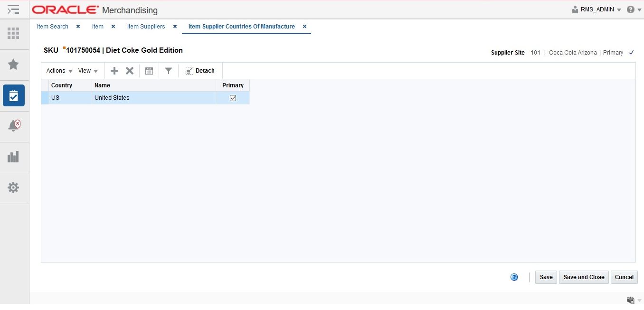This screenshot has width=644, height=310.
Task: Close the Item Suppliers tab
Action: click(175, 27)
